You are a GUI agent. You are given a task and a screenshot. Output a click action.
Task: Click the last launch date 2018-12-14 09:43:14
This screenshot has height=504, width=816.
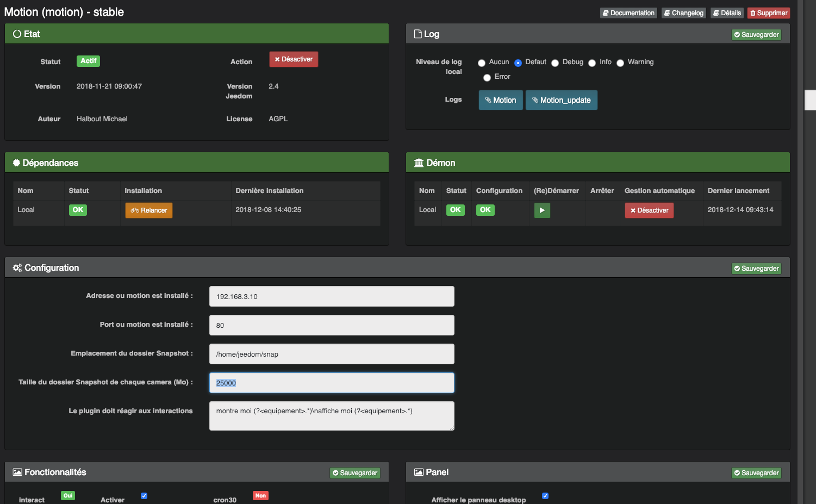(740, 210)
